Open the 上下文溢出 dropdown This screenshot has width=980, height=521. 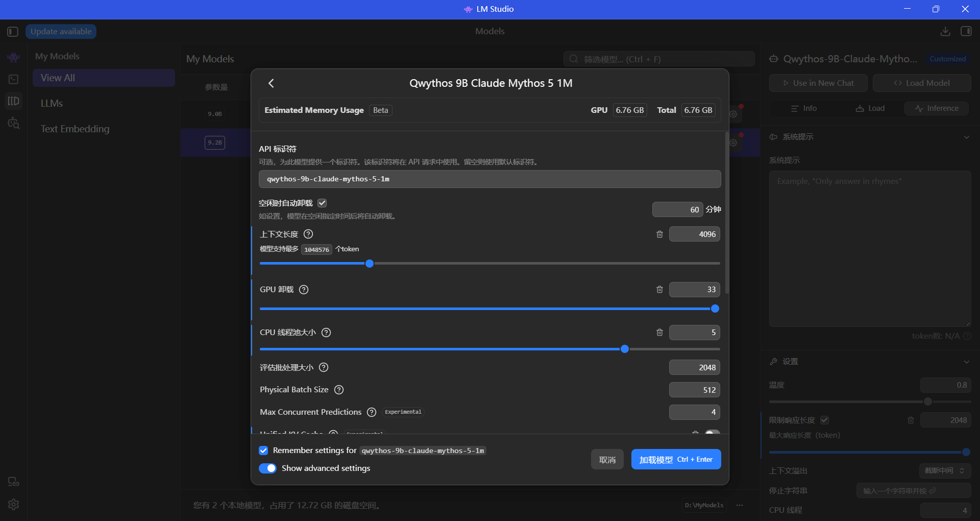(x=945, y=471)
